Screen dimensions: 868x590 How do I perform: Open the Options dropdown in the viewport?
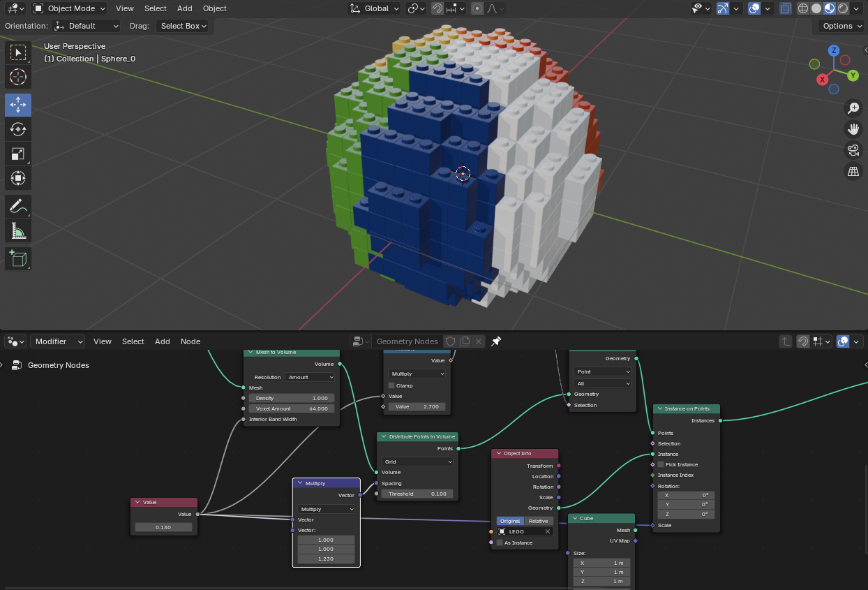coord(841,26)
